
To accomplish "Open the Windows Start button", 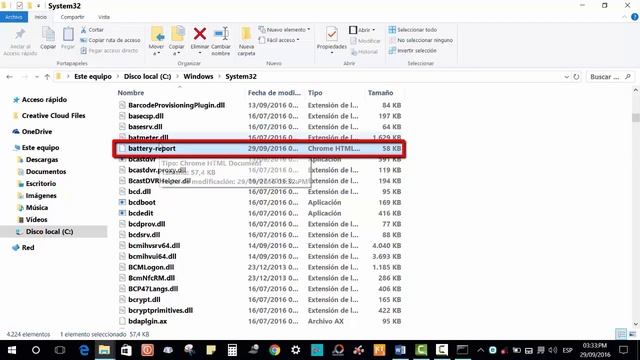I will pyautogui.click(x=12, y=350).
